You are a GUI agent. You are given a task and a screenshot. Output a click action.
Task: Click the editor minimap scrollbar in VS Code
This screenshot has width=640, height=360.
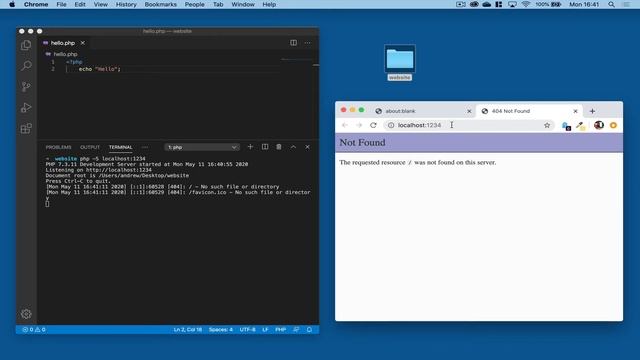coord(316,65)
